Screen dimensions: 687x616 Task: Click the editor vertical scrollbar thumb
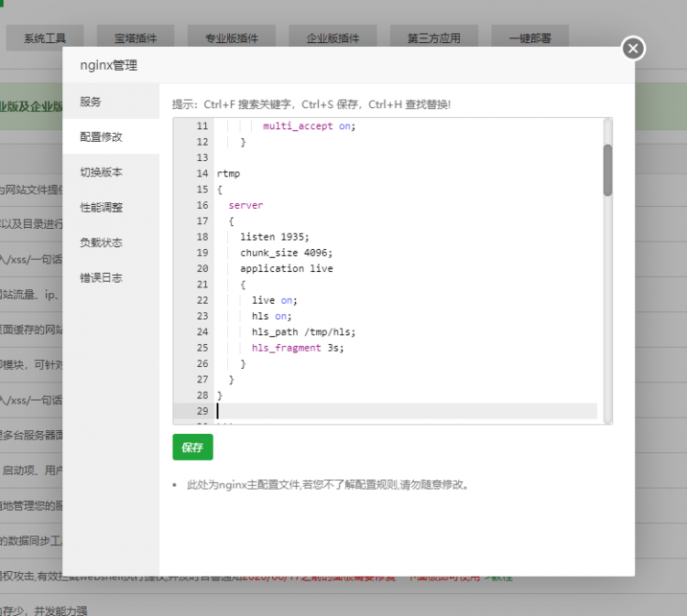pyautogui.click(x=607, y=169)
